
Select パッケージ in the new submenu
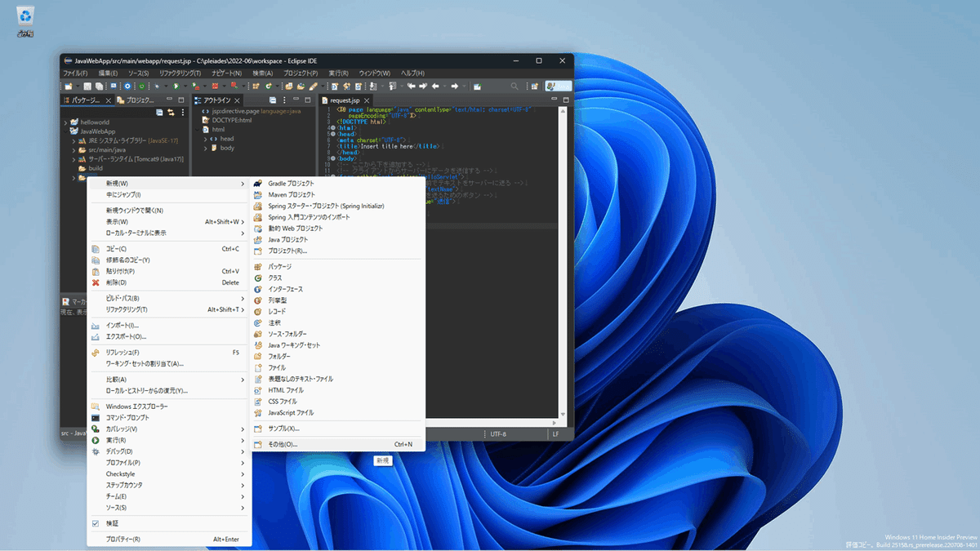[339, 267]
